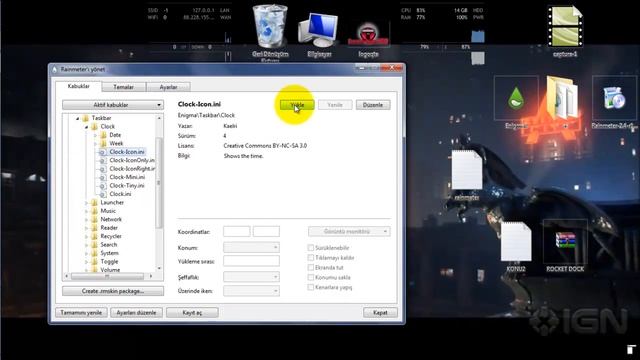Expand the Network folder arrow
Viewport: 640px width, 360px height.
tap(87, 220)
